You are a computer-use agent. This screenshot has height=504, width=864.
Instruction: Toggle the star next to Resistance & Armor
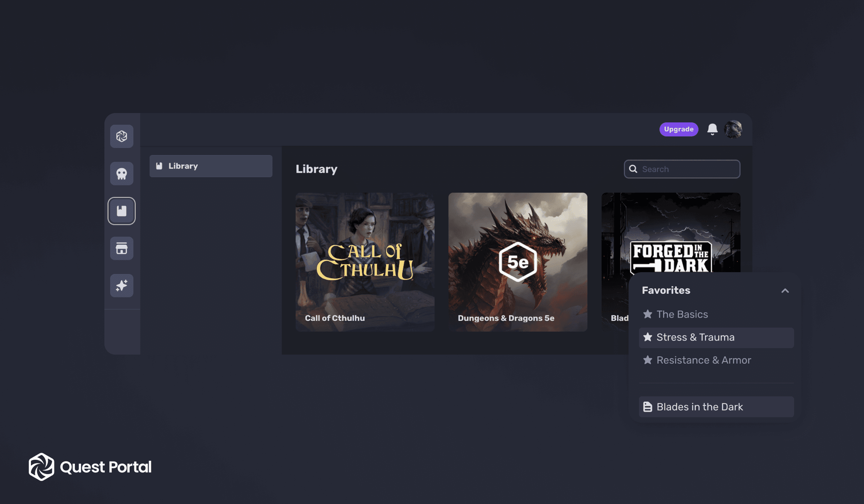pos(648,360)
